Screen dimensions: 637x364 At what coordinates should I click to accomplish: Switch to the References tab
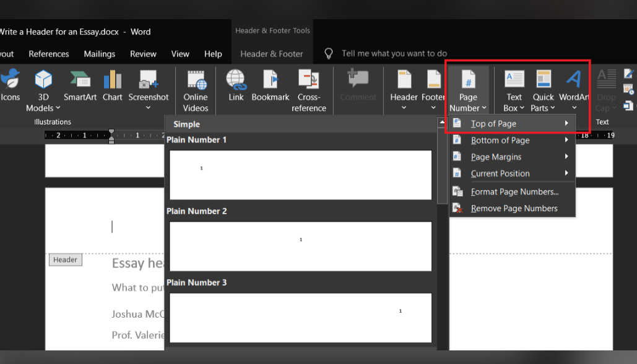[48, 54]
